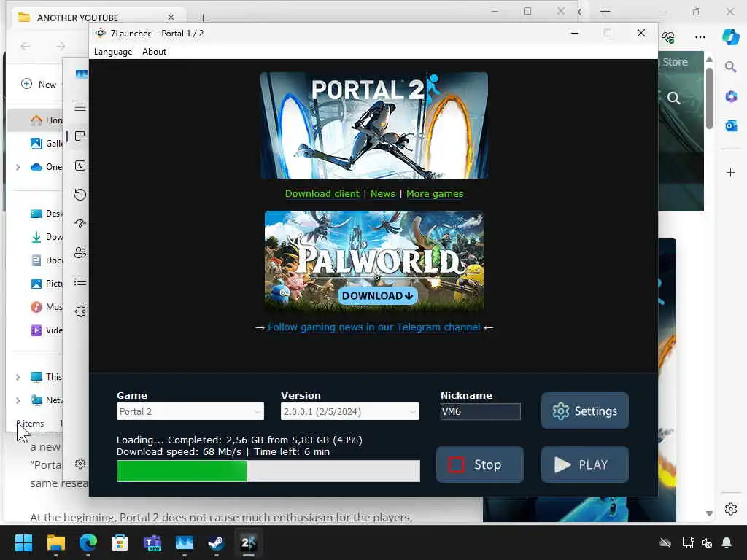747x560 pixels.
Task: Open the sidebar settings gear at the bottom
Action: (80, 464)
